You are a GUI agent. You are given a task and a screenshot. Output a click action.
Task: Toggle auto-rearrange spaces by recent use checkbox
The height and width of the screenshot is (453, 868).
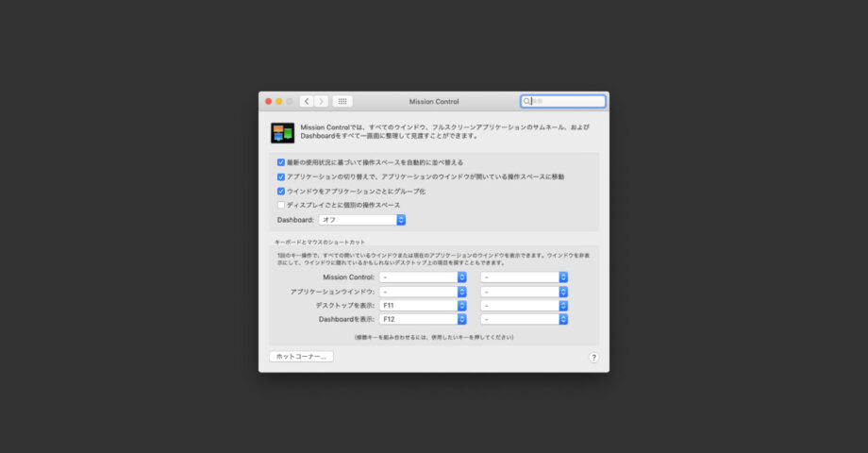[x=280, y=162]
